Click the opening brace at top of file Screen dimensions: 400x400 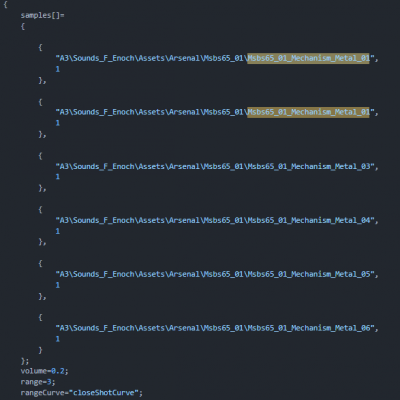coord(5,5)
